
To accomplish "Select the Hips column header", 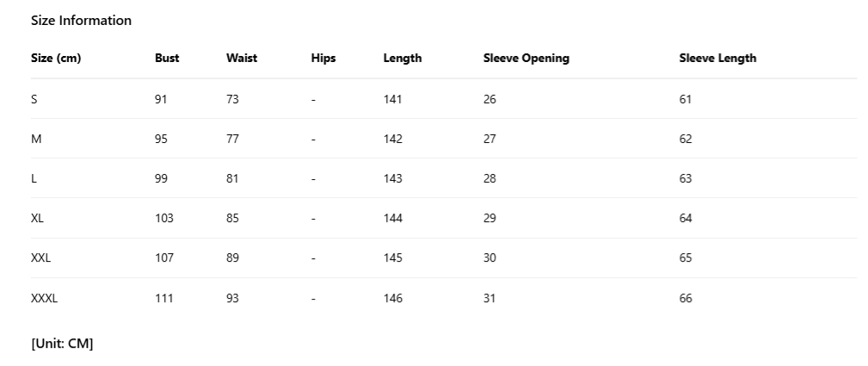I will pyautogui.click(x=323, y=59).
